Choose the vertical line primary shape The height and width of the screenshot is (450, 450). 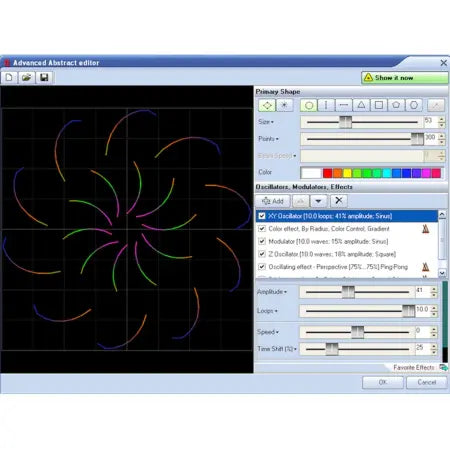click(x=326, y=105)
